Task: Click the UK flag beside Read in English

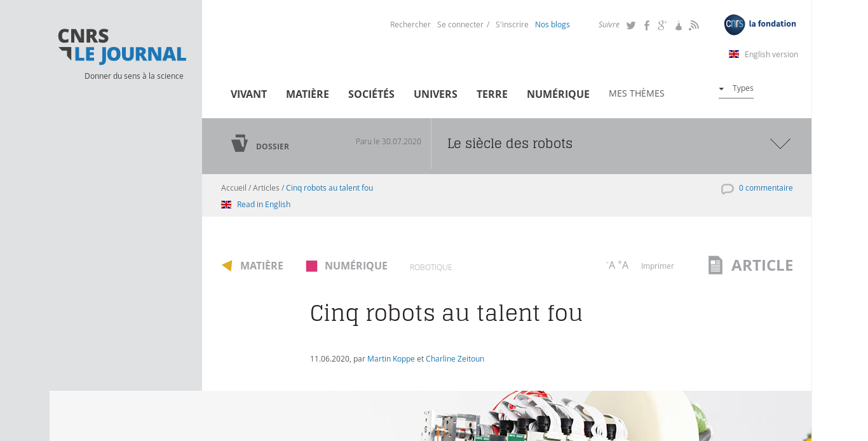Action: point(226,205)
